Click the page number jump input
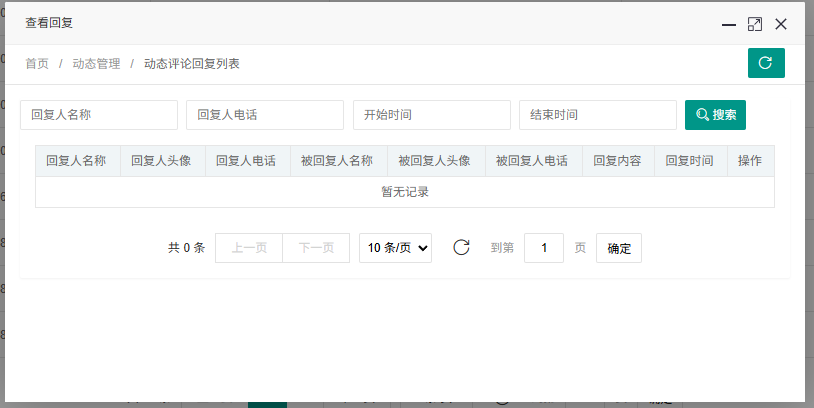 544,248
